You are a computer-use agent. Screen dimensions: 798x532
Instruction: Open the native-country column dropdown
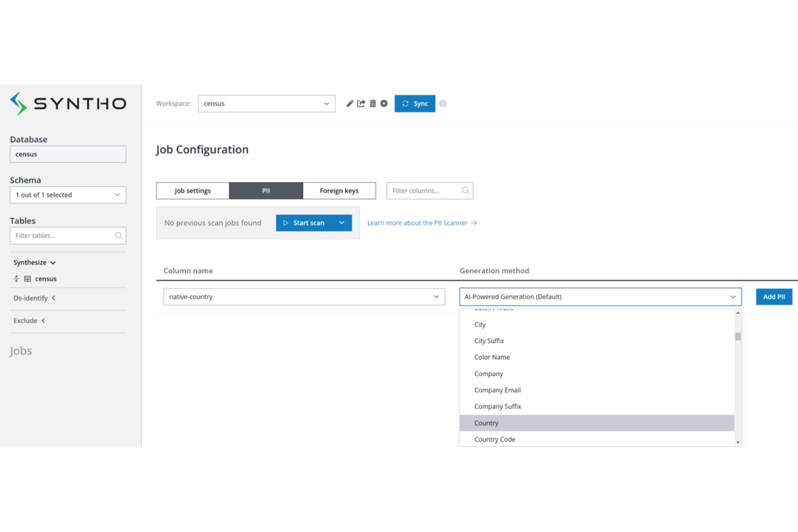[x=304, y=296]
